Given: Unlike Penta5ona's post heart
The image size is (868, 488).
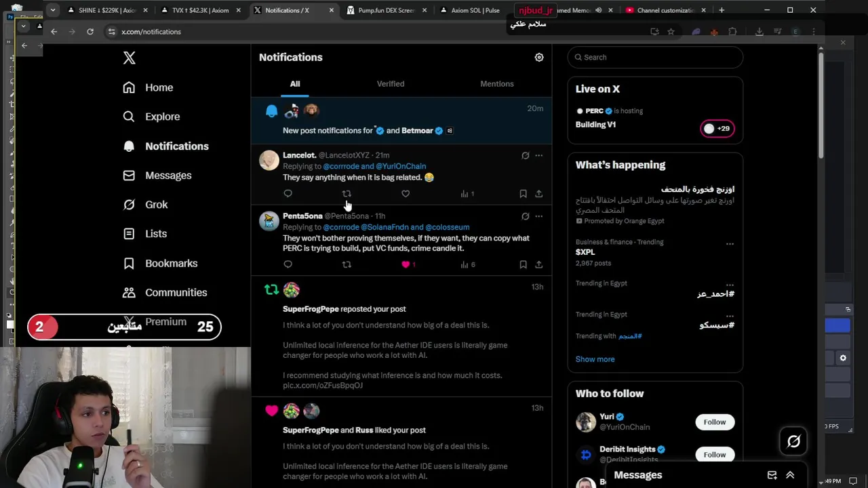Looking at the screenshot, I should [406, 264].
